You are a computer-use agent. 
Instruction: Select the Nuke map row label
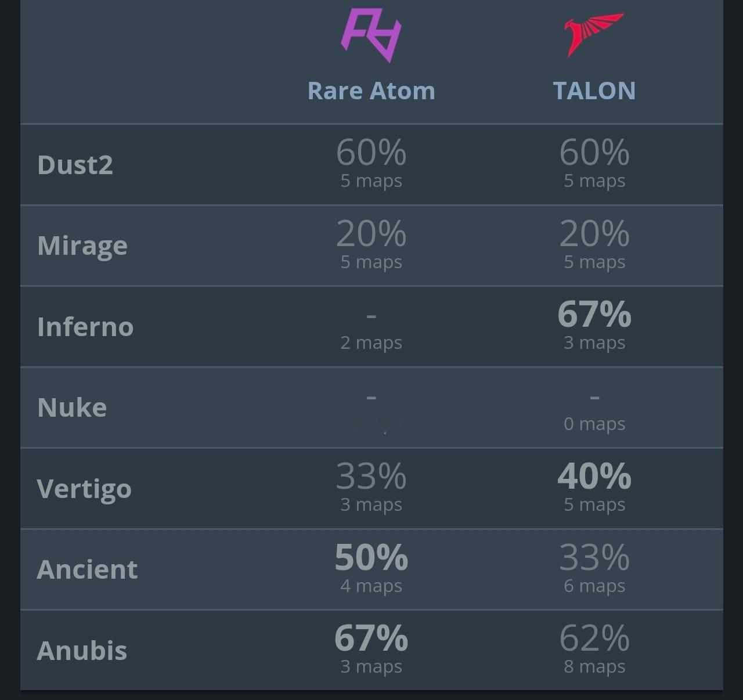[72, 407]
